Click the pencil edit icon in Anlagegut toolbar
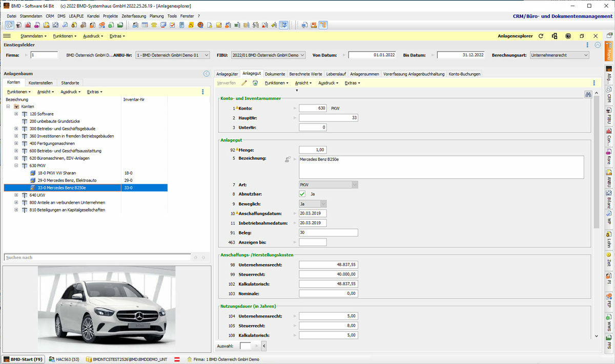Screen dimensions: 615x364 [x=244, y=83]
